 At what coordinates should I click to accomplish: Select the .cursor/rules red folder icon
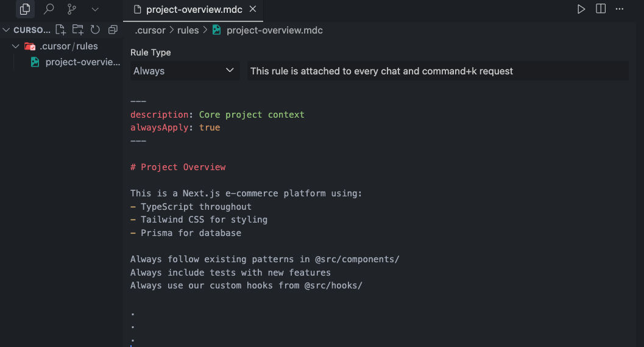click(30, 46)
